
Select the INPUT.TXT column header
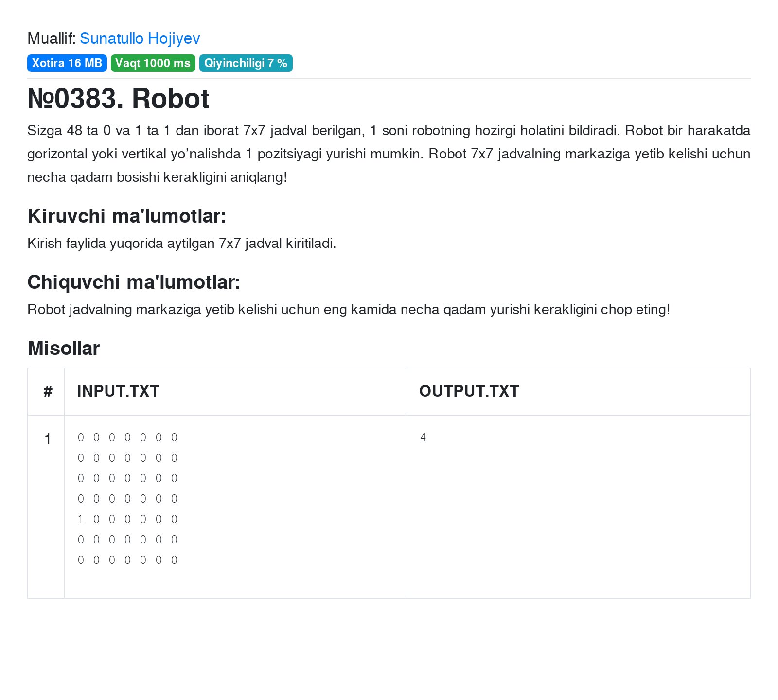(x=118, y=391)
